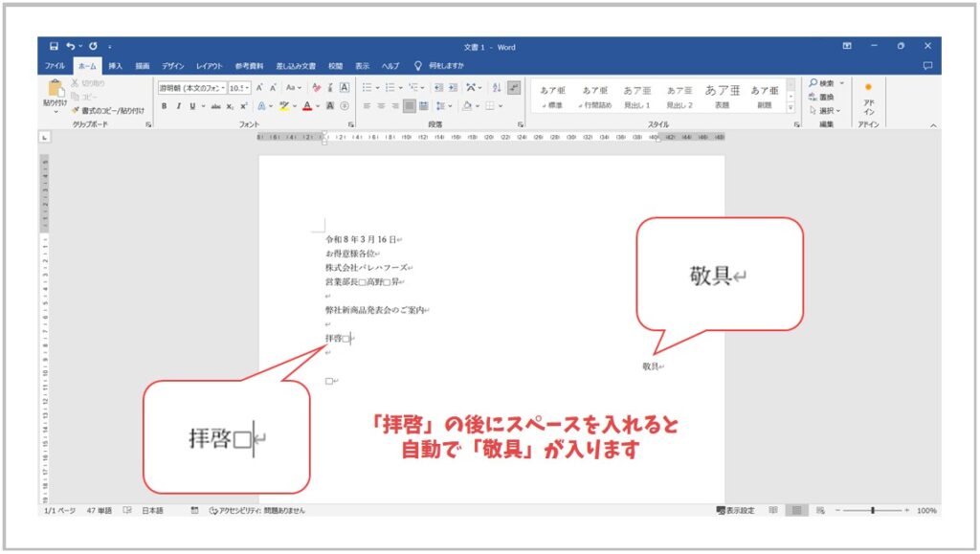
Task: Apply the 見出し 1 heading style
Action: (636, 97)
